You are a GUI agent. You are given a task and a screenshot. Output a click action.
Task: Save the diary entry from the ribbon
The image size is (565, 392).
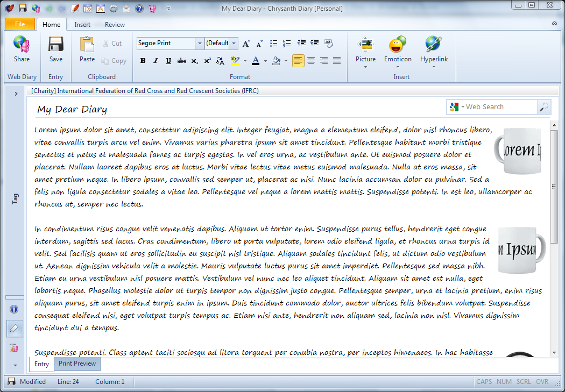point(56,50)
